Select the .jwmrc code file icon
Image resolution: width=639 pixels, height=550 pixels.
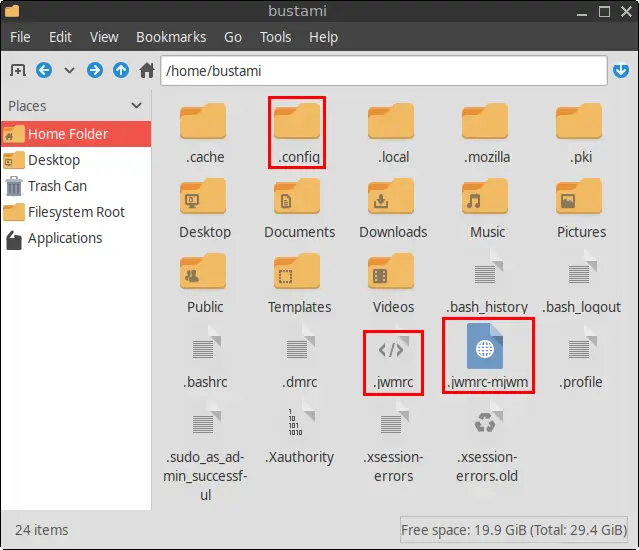393,348
